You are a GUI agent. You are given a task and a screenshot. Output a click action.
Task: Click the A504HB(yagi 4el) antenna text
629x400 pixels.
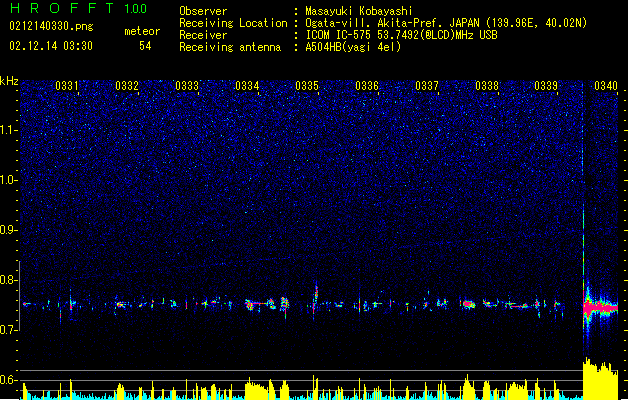click(353, 47)
